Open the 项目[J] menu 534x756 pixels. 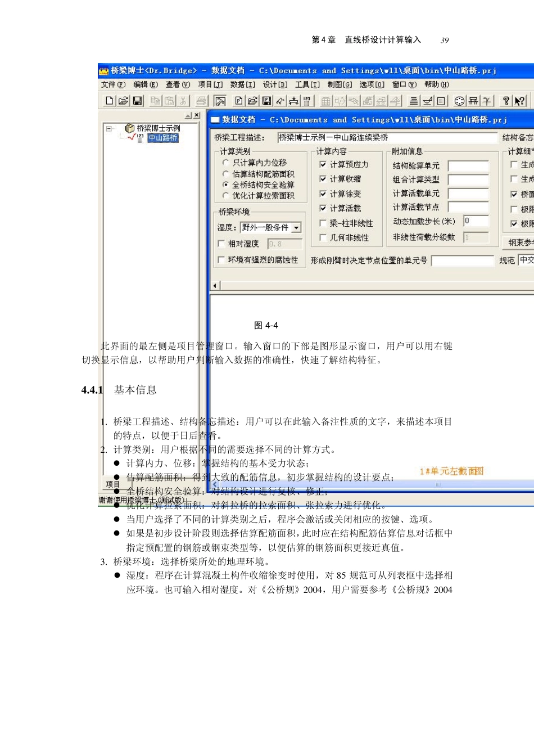(210, 85)
